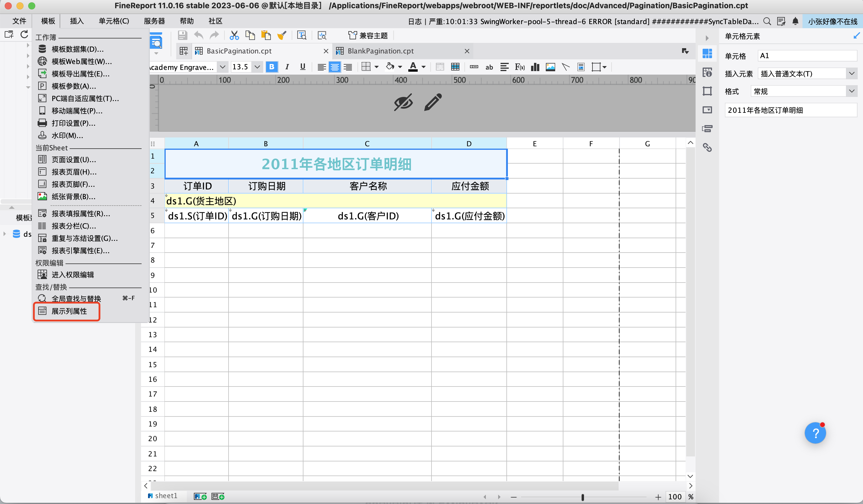Open the font size 13.5 dropdown
This screenshot has height=504, width=863.
[x=257, y=67]
